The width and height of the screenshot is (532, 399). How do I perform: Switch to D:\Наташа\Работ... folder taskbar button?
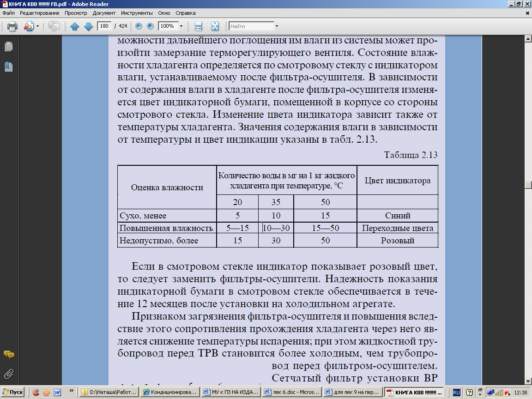(109, 392)
